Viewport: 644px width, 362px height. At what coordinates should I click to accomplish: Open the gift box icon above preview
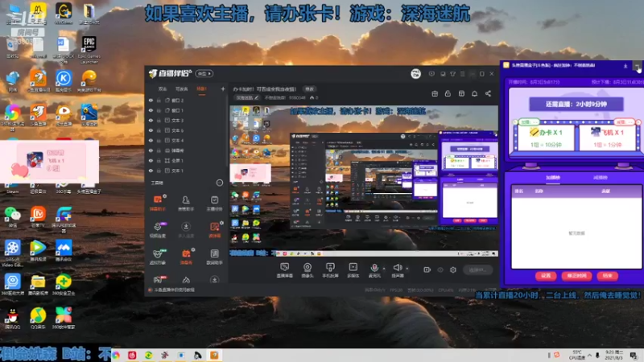pyautogui.click(x=435, y=93)
